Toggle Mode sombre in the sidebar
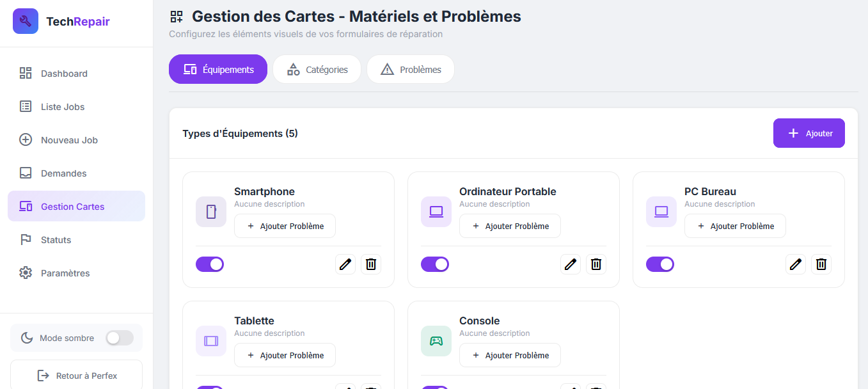The height and width of the screenshot is (389, 868). 120,338
